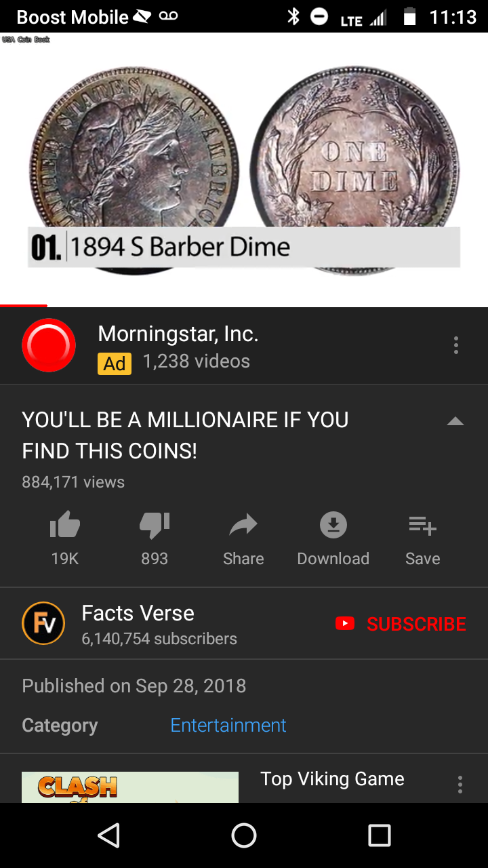The height and width of the screenshot is (868, 488).
Task: Open the Morningstar ad red circle logo
Action: click(49, 345)
